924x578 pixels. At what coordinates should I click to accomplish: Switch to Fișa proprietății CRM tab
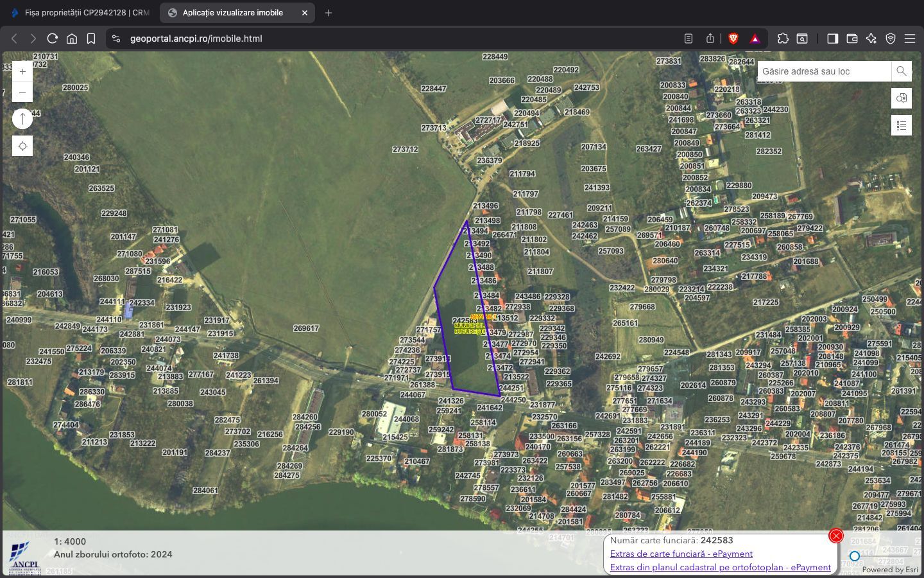[x=80, y=13]
